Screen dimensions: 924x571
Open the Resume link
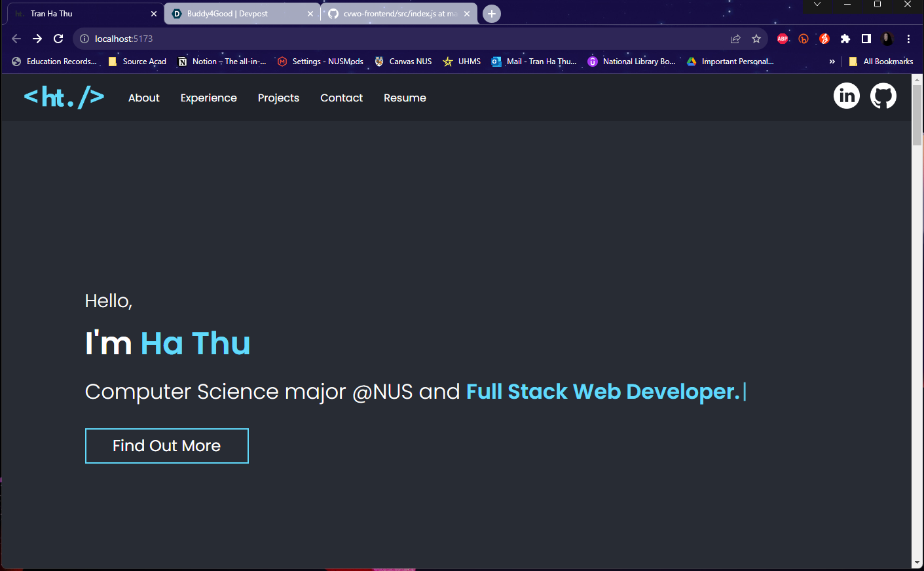click(x=405, y=98)
